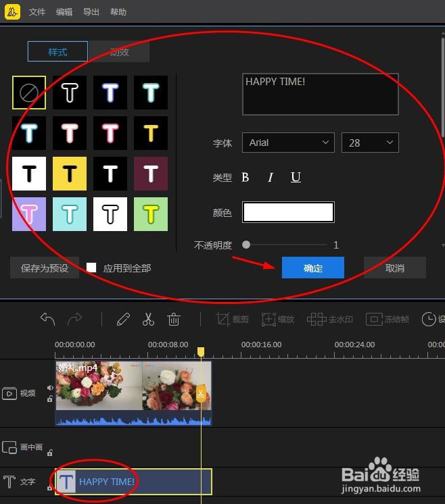This screenshot has width=445, height=504.
Task: Open the white text color swatch
Action: pos(288,212)
